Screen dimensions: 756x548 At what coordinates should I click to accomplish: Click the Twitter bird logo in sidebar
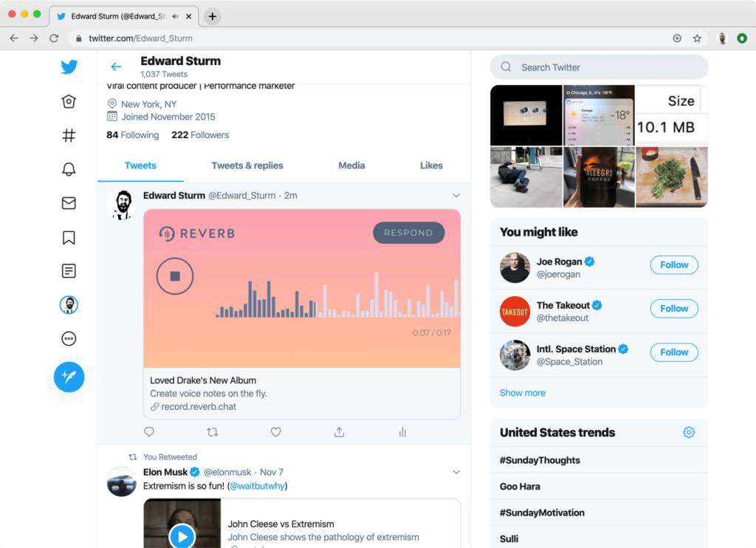tap(69, 66)
